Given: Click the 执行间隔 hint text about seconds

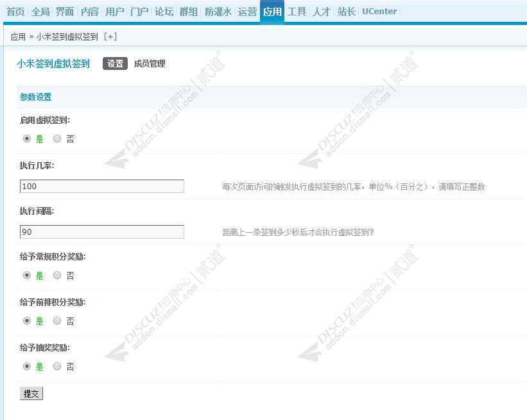Looking at the screenshot, I should [298, 232].
